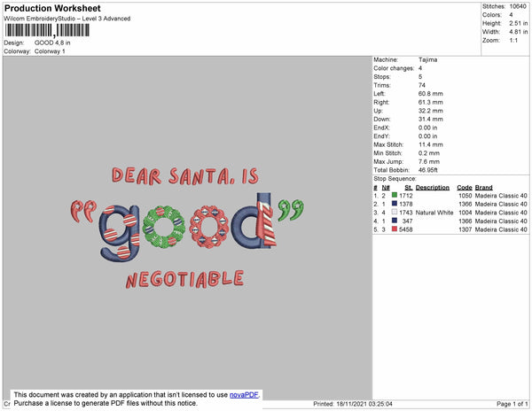This screenshot has width=532, height=411.
Task: Click the 'Production Worksheet' title
Action: pos(52,8)
